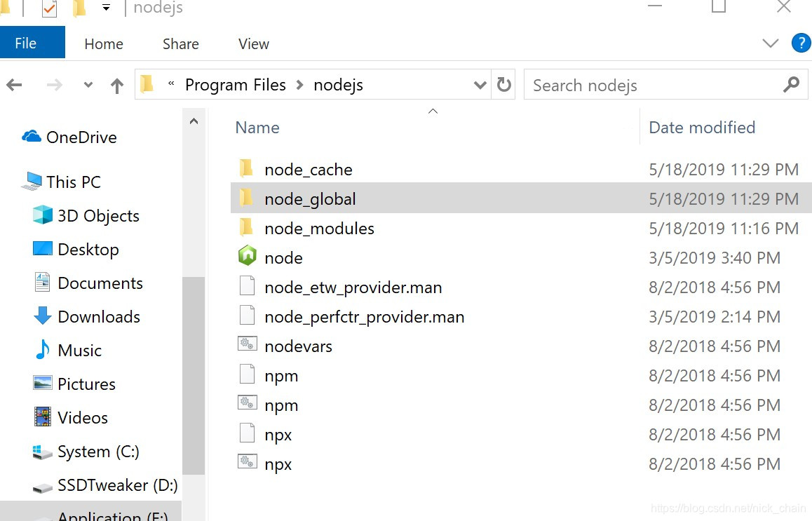Open the File ribbon tab
The width and height of the screenshot is (812, 521).
tap(32, 43)
